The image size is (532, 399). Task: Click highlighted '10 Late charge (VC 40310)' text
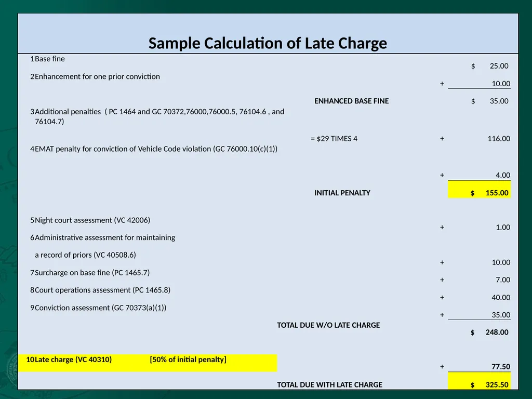pyautogui.click(x=69, y=360)
